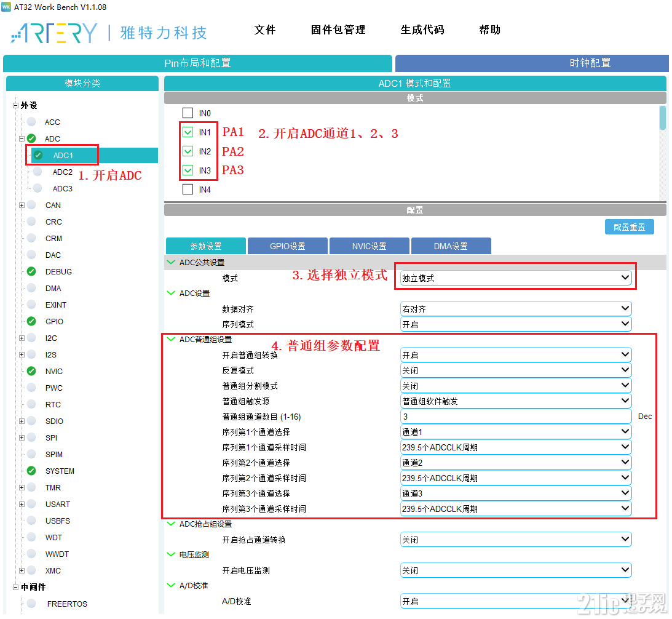Click the FREERTOS status circle icon
This screenshot has height=619, width=672.
coord(31,604)
